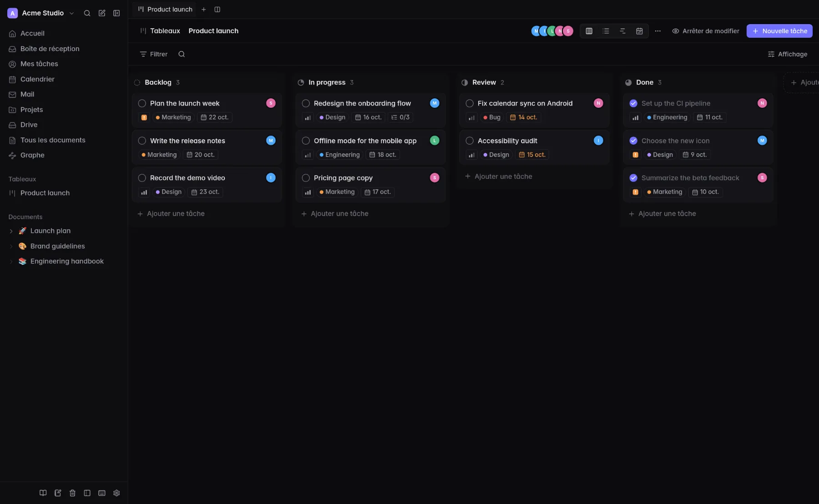819x504 pixels.
Task: Expand the Launch plan document
Action: [11, 231]
